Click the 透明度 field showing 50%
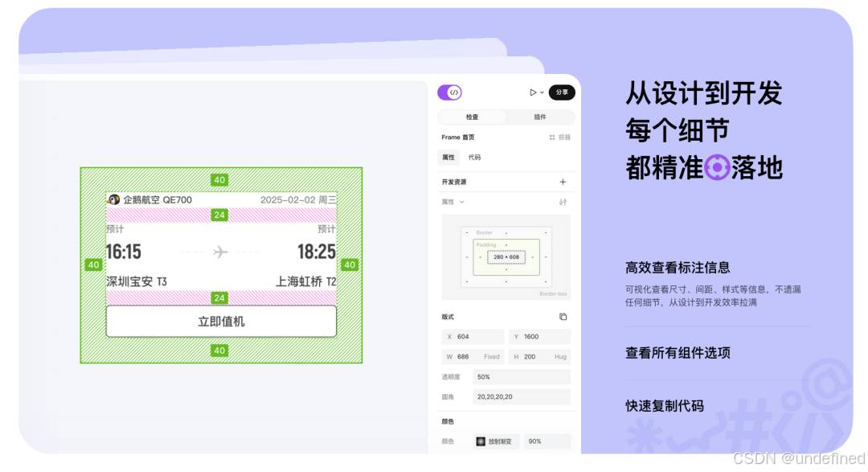Screen dimensions: 868x472 tap(522, 376)
